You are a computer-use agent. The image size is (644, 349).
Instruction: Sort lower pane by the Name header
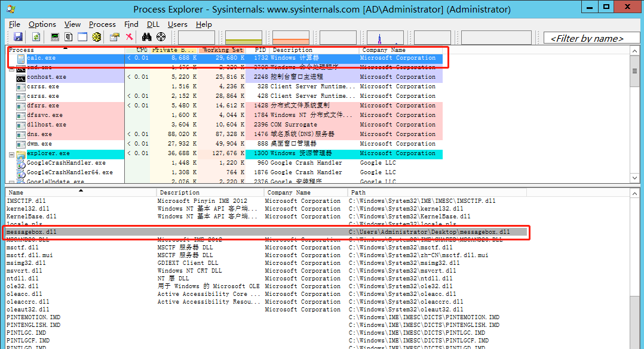tap(81, 192)
